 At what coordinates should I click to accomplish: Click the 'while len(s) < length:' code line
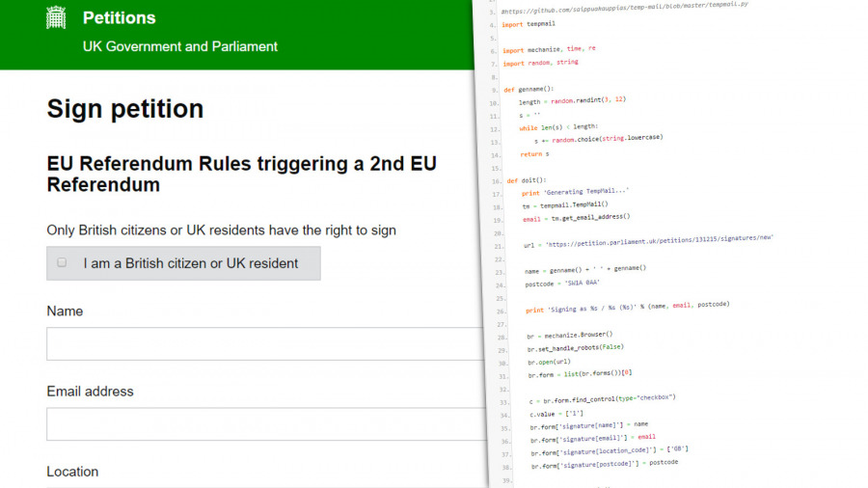pyautogui.click(x=558, y=127)
